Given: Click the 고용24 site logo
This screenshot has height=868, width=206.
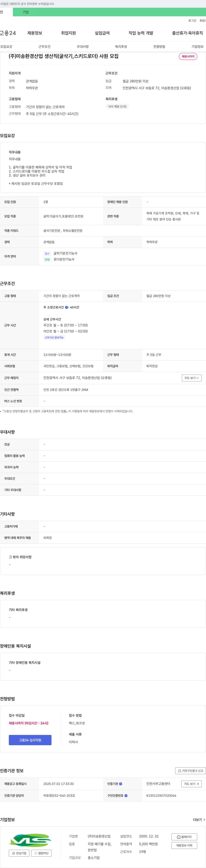Looking at the screenshot, I should (x=8, y=33).
